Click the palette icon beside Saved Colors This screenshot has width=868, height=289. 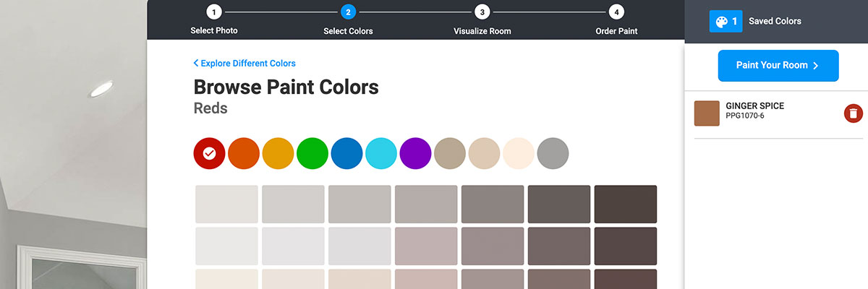click(x=721, y=22)
